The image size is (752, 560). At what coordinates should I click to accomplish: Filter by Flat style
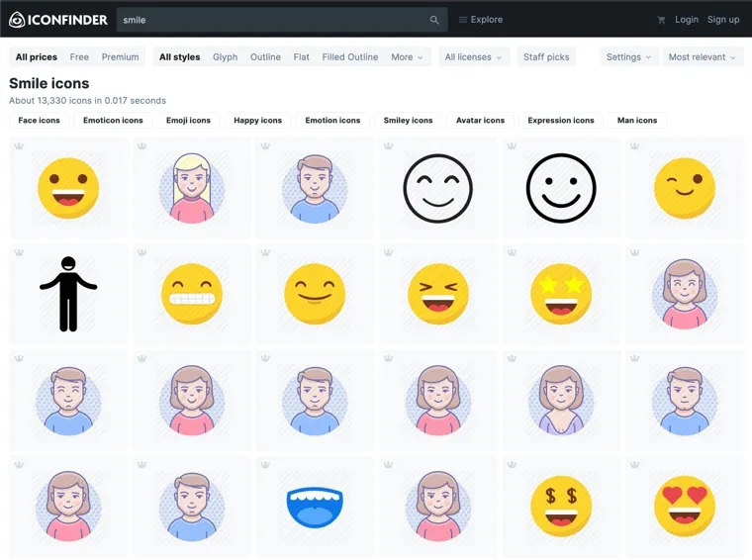pos(301,57)
